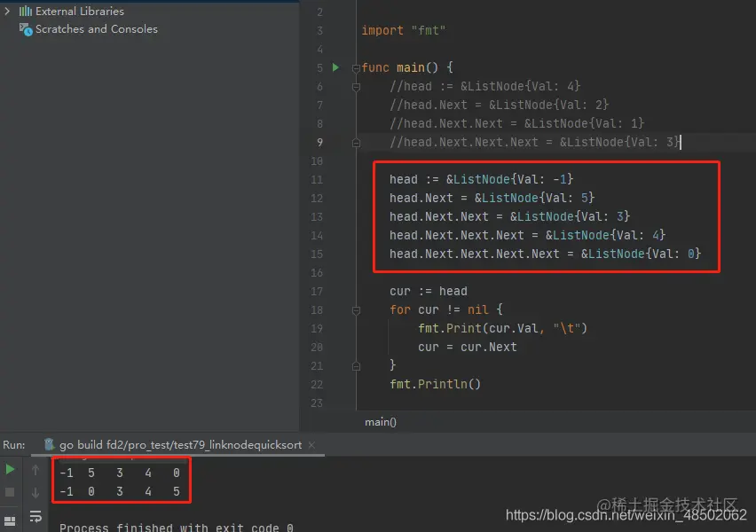Screen dimensions: 756x532
Task: Click the 'cur = cur.Next' line
Action: (x=468, y=347)
